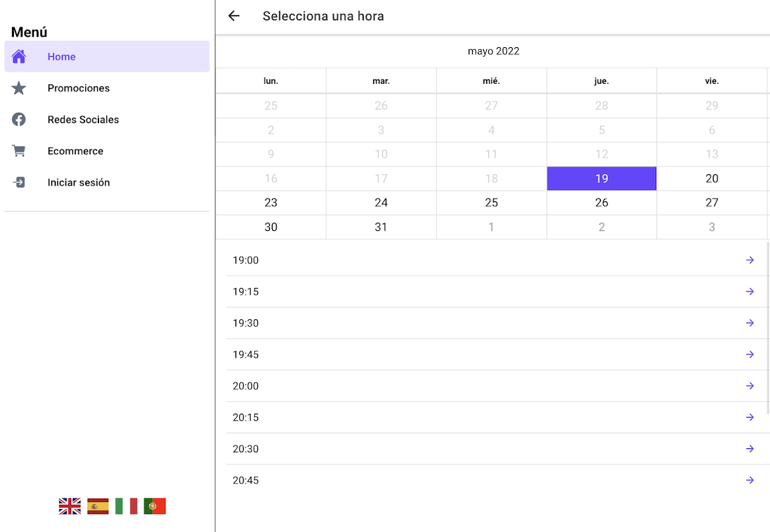770x532 pixels.
Task: Open the Home menu item
Action: coord(107,57)
